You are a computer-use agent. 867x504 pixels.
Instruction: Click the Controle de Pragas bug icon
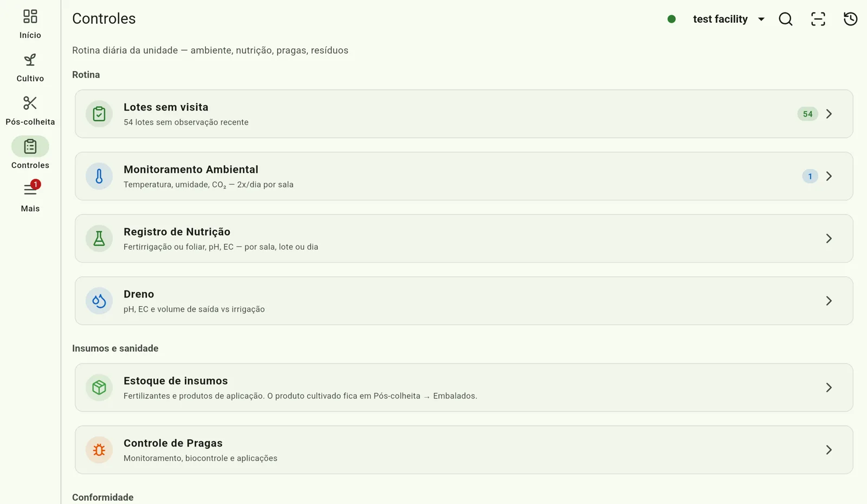(x=99, y=450)
